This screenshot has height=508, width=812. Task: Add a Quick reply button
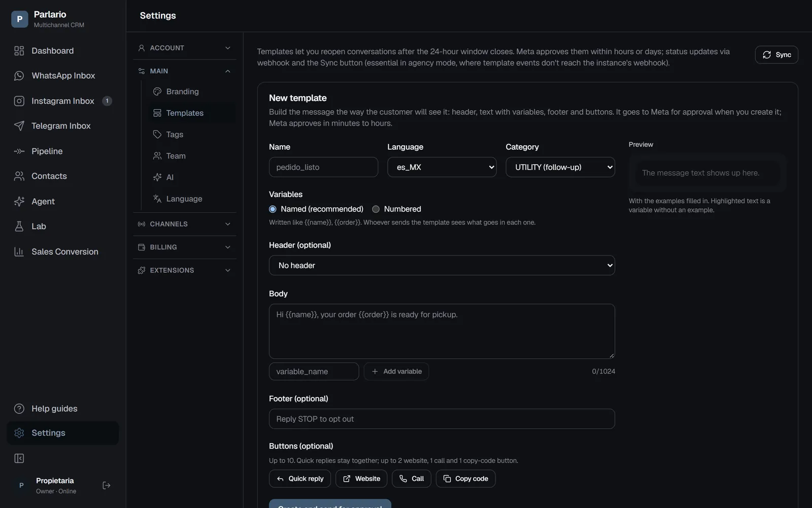click(300, 479)
